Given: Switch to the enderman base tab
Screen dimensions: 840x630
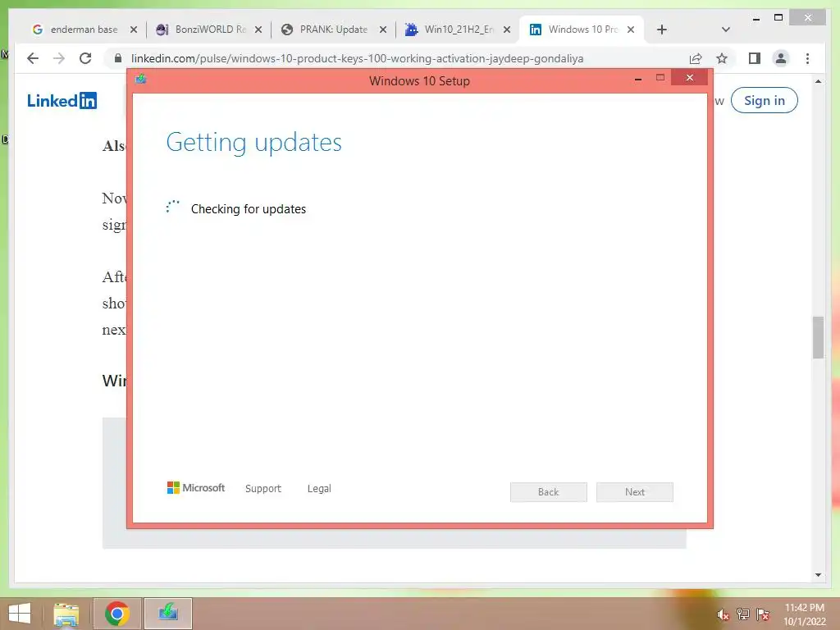Looking at the screenshot, I should 83,30.
